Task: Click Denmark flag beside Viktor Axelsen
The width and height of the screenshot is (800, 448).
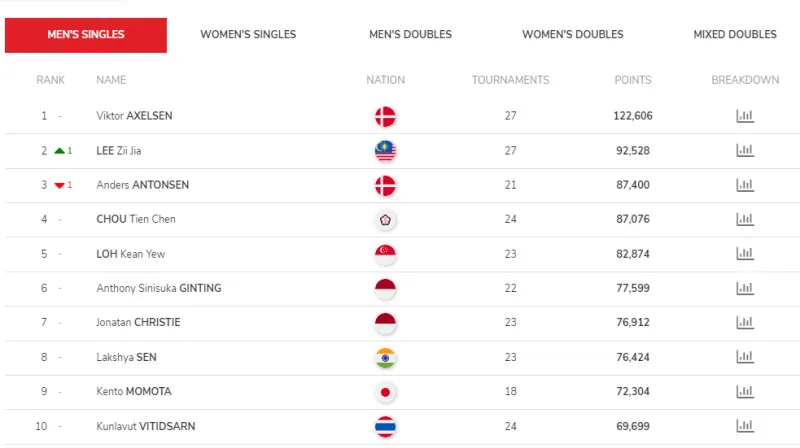Action: pyautogui.click(x=385, y=116)
